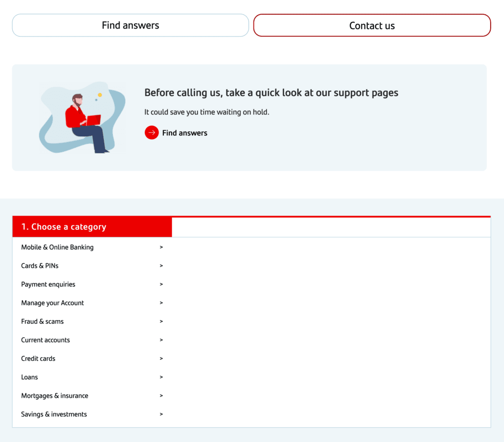Click the man with laptop illustration
Screen dimensions: 504x442
82,118
